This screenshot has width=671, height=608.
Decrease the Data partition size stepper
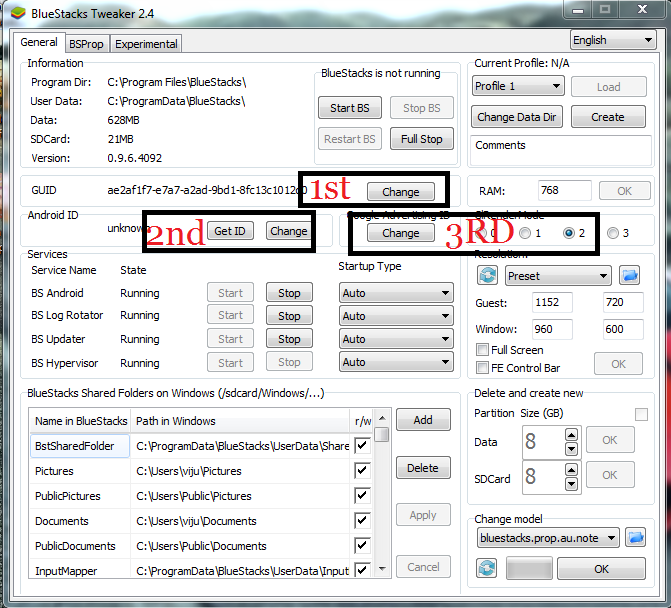click(x=571, y=449)
